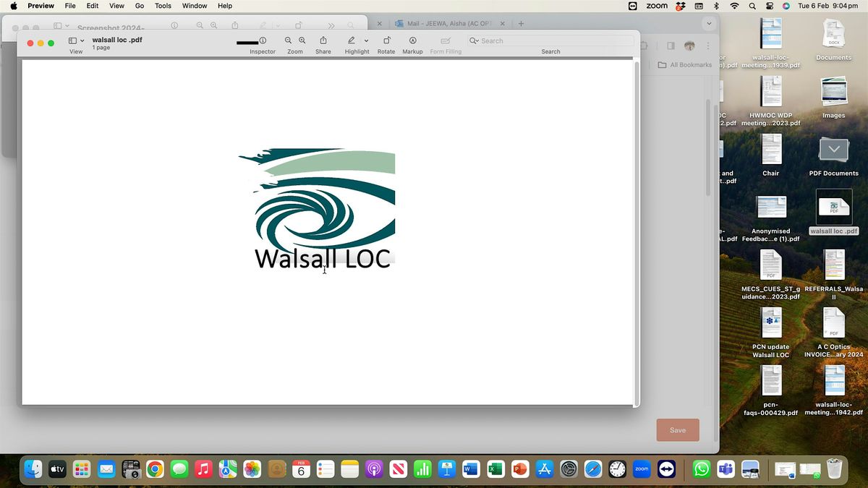Adjust the markup thickness slider
This screenshot has width=868, height=488.
click(x=246, y=40)
